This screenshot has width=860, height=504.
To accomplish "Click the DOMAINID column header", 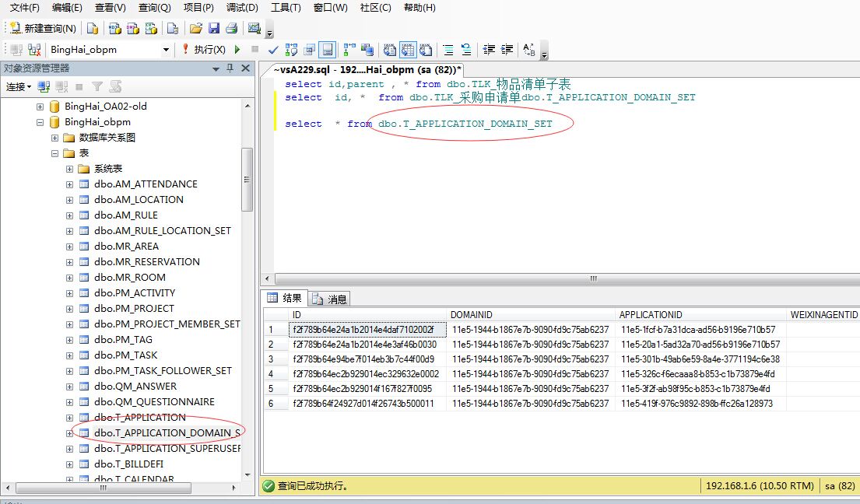I will tap(530, 315).
